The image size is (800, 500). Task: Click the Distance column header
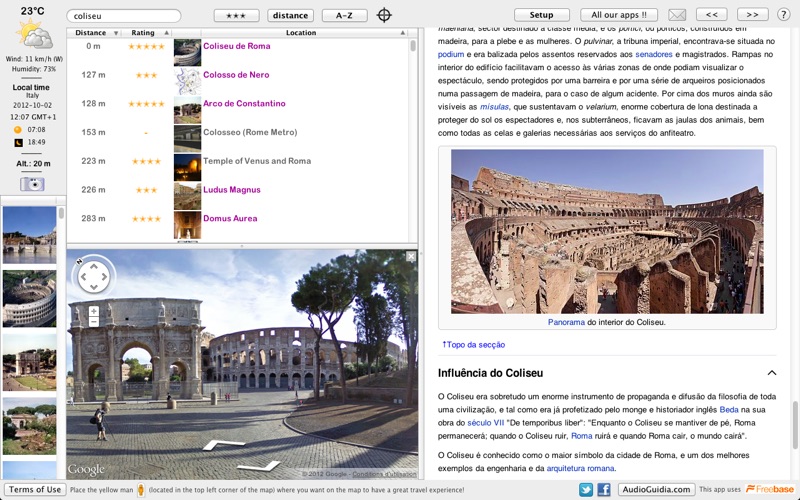93,33
